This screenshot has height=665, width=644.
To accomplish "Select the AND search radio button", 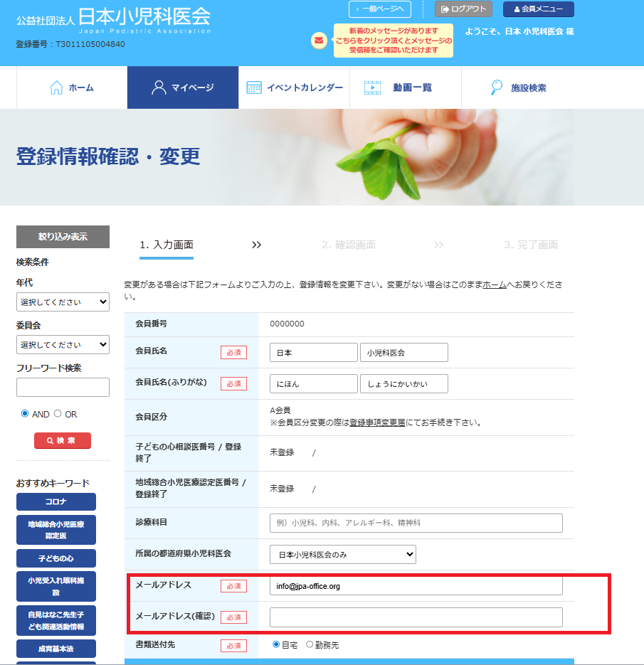I will [25, 414].
